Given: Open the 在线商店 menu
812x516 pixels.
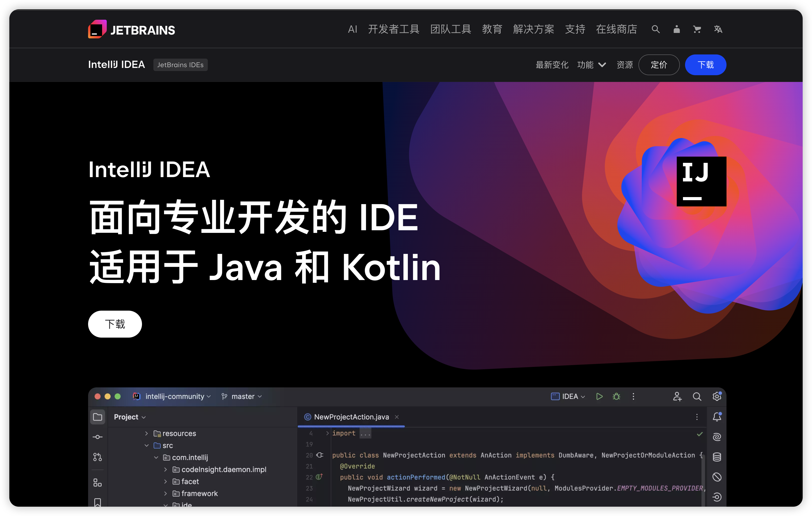Looking at the screenshot, I should pyautogui.click(x=616, y=29).
